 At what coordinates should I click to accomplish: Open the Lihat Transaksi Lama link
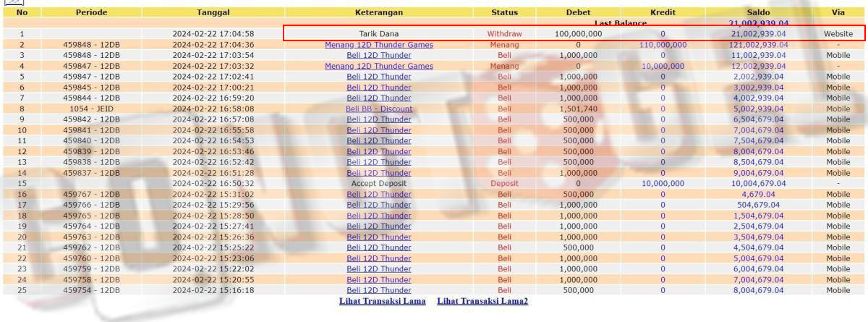[x=382, y=301]
